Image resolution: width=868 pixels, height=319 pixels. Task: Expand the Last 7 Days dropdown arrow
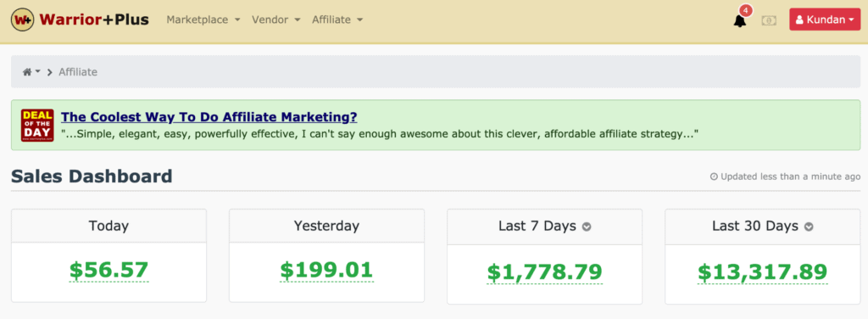point(587,227)
